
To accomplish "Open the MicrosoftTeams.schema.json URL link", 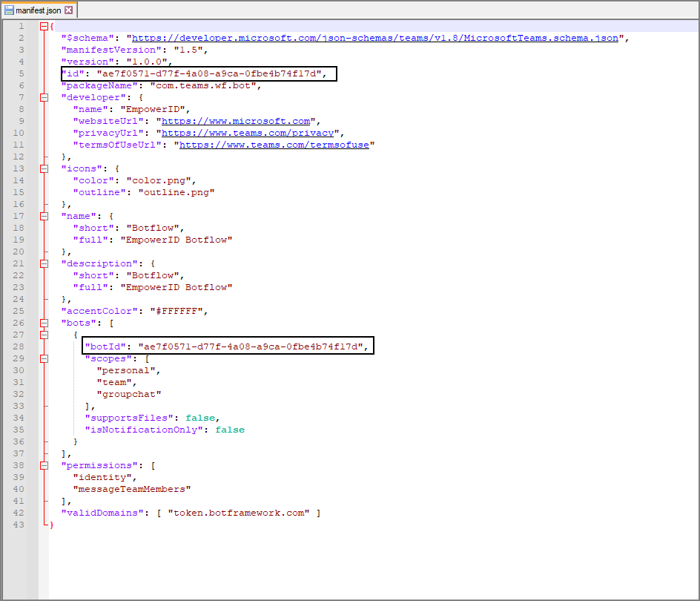I will [377, 38].
